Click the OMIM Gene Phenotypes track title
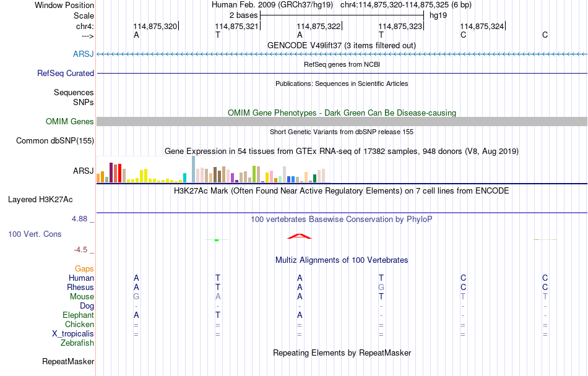Viewport: 588px width, 376px height. [x=342, y=113]
